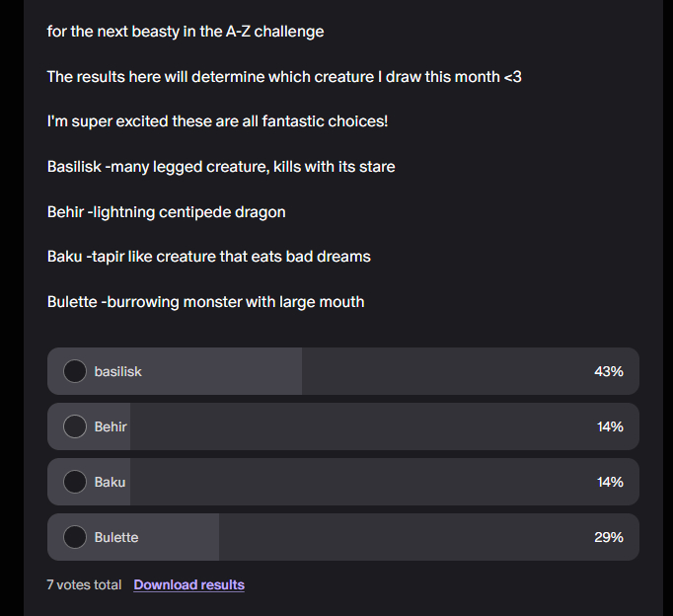Click the "7 votes total" text
Screen dimensions: 673x616
pyautogui.click(x=84, y=584)
